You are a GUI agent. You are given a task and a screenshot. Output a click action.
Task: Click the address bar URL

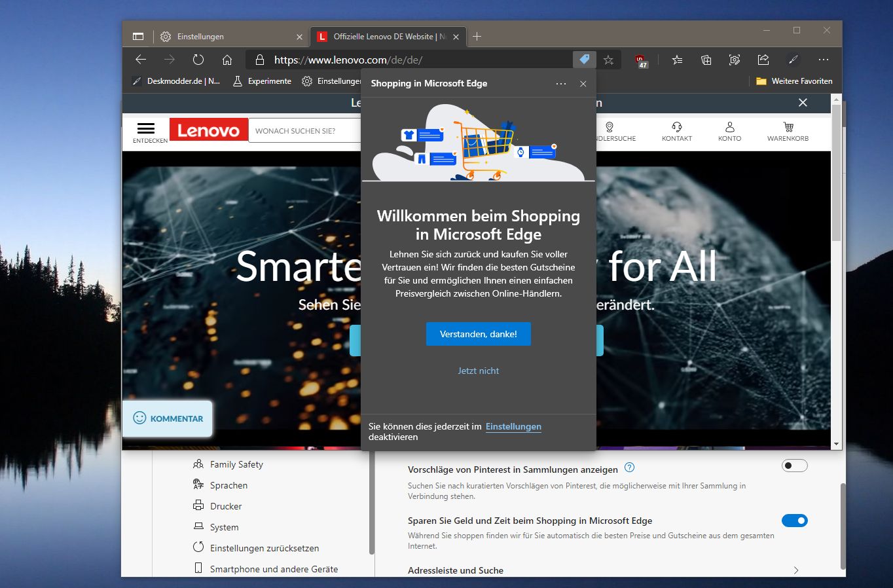point(348,60)
